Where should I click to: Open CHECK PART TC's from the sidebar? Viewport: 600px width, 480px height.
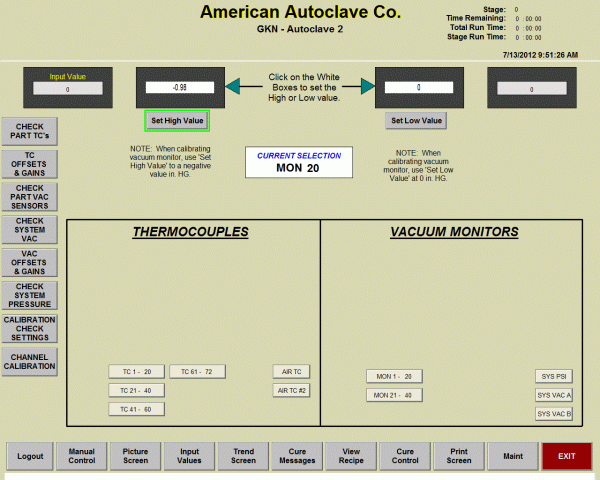30,130
